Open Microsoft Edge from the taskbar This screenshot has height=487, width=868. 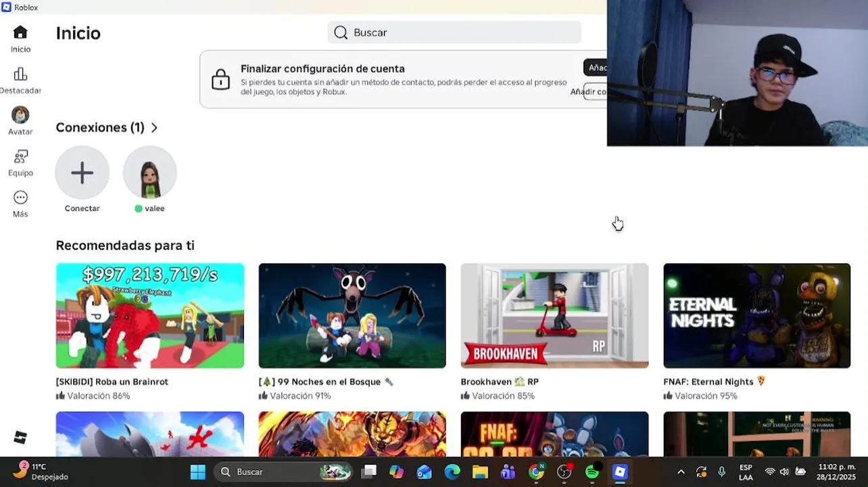coord(452,472)
